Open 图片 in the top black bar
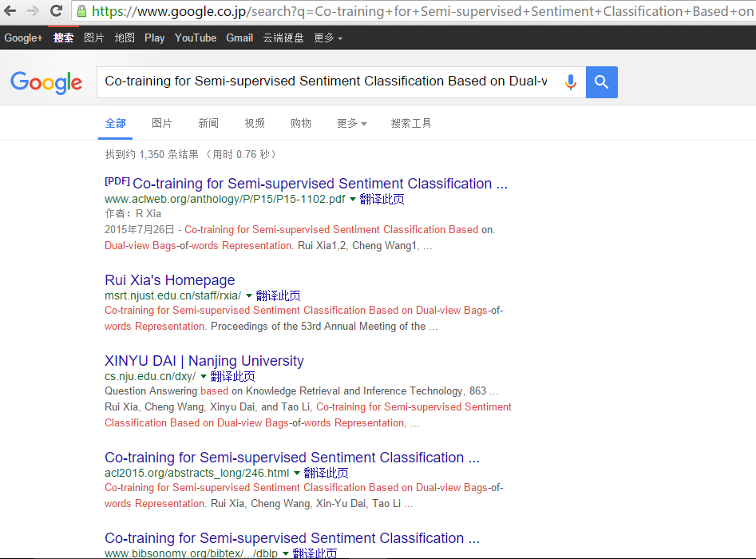Screen dimensions: 756x559 (x=93, y=38)
